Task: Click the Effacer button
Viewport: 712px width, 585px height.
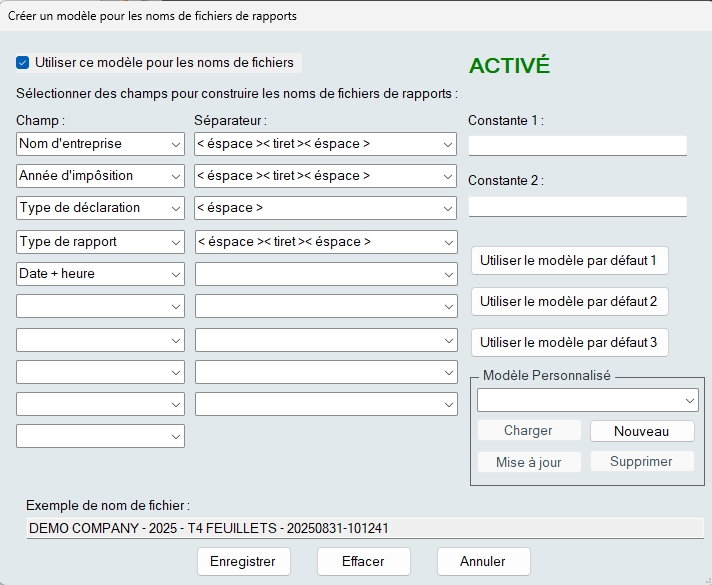Action: pyautogui.click(x=363, y=561)
